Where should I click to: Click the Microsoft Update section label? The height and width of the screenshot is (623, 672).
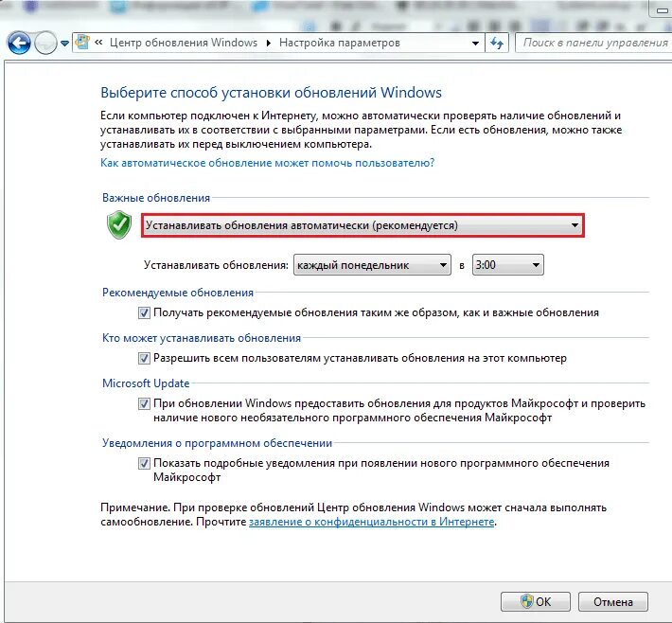coord(146,383)
